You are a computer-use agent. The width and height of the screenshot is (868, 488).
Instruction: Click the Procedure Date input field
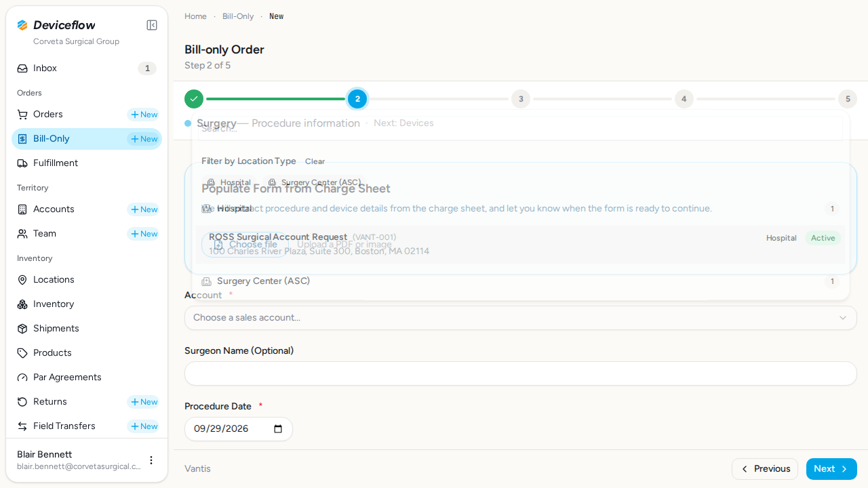click(239, 429)
